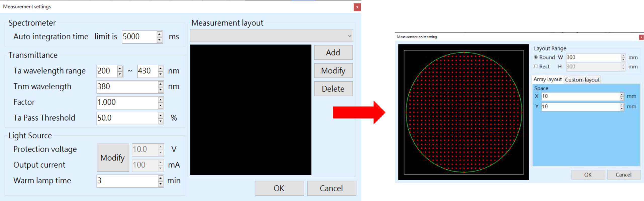Image resolution: width=644 pixels, height=201 pixels.
Task: Click Add measurement layout button
Action: 333,53
